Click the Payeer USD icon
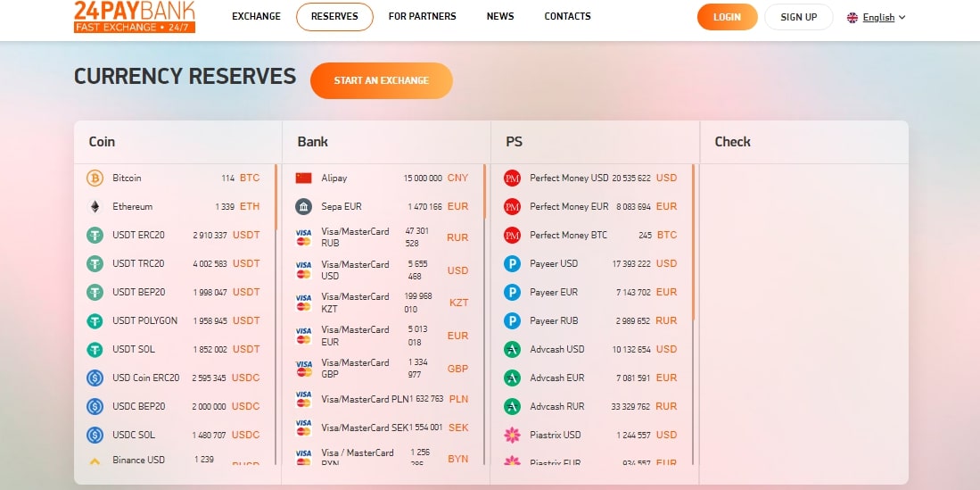 point(512,263)
